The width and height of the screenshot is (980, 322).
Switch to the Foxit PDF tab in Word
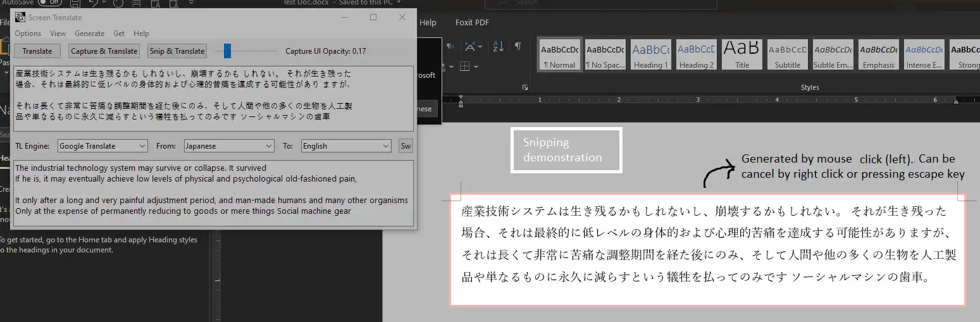click(x=472, y=23)
